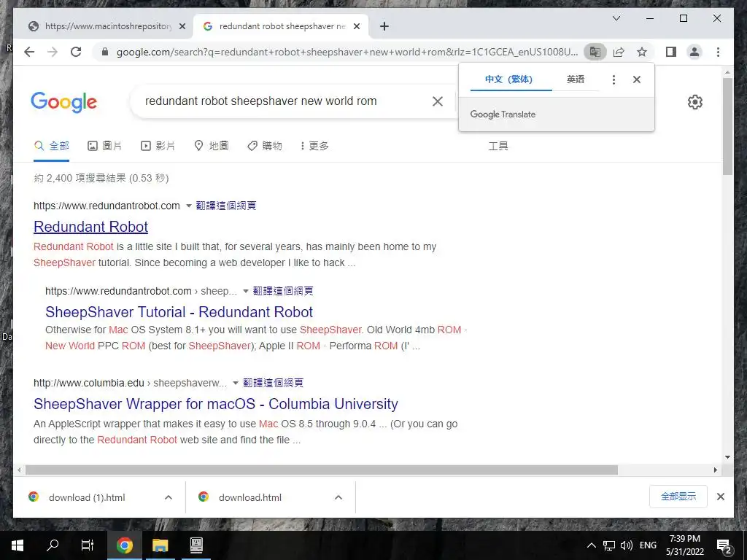747x560 pixels.
Task: Click Chrome icon in taskbar
Action: tap(124, 545)
